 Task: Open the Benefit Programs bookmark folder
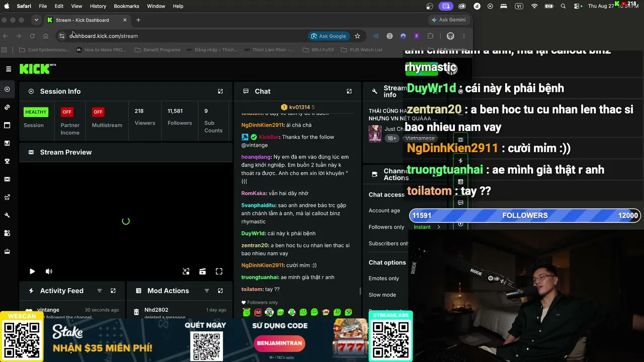click(157, 50)
